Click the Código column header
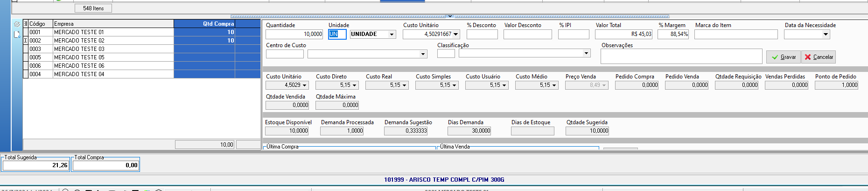 pos(41,24)
